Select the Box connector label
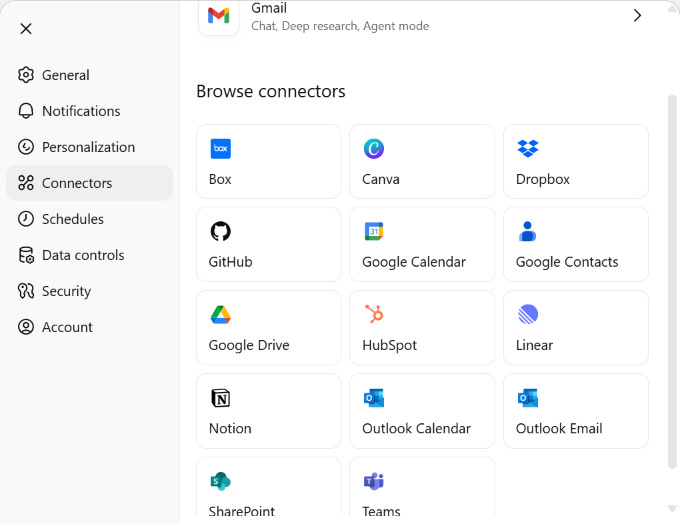Screen dimensions: 680x524 click(x=220, y=179)
